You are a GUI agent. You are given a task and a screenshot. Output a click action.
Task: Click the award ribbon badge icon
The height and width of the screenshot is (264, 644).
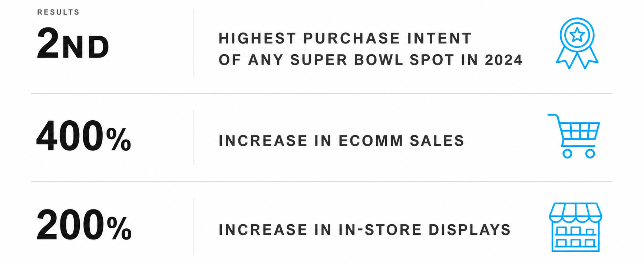point(577,43)
